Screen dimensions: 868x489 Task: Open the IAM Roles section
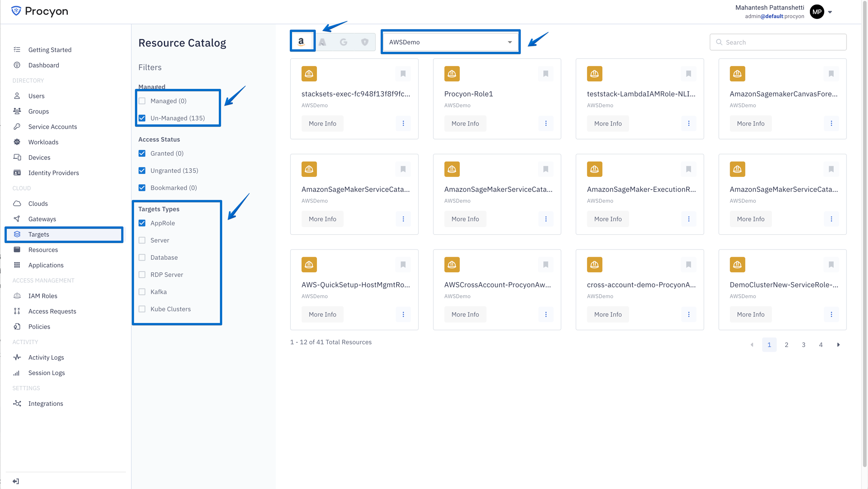click(x=43, y=296)
